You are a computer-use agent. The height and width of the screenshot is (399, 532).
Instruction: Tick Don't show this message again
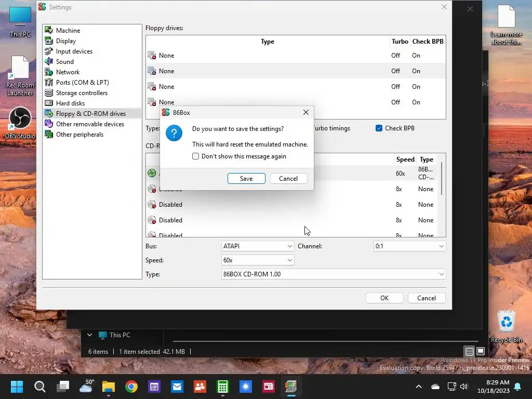[195, 156]
